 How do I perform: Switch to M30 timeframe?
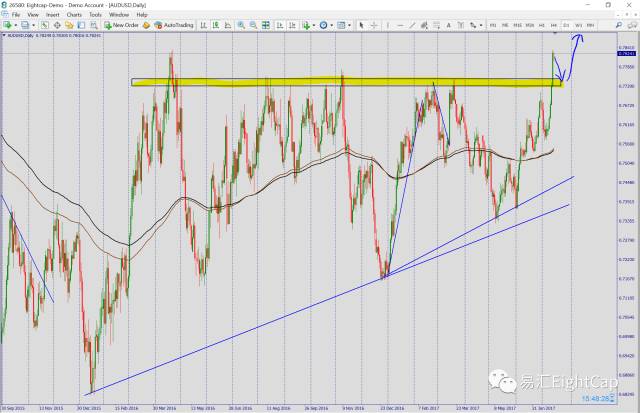pos(530,25)
